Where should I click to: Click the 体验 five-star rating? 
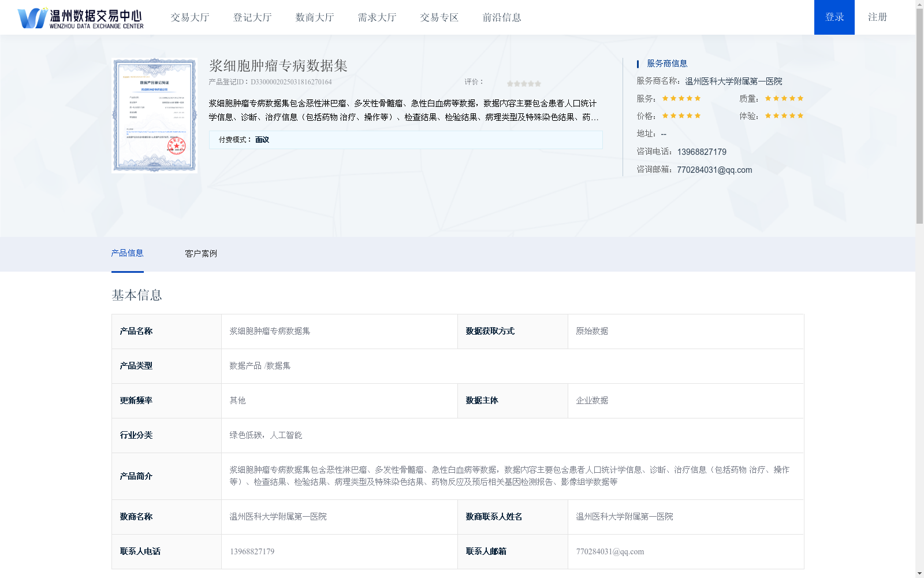[x=784, y=116]
